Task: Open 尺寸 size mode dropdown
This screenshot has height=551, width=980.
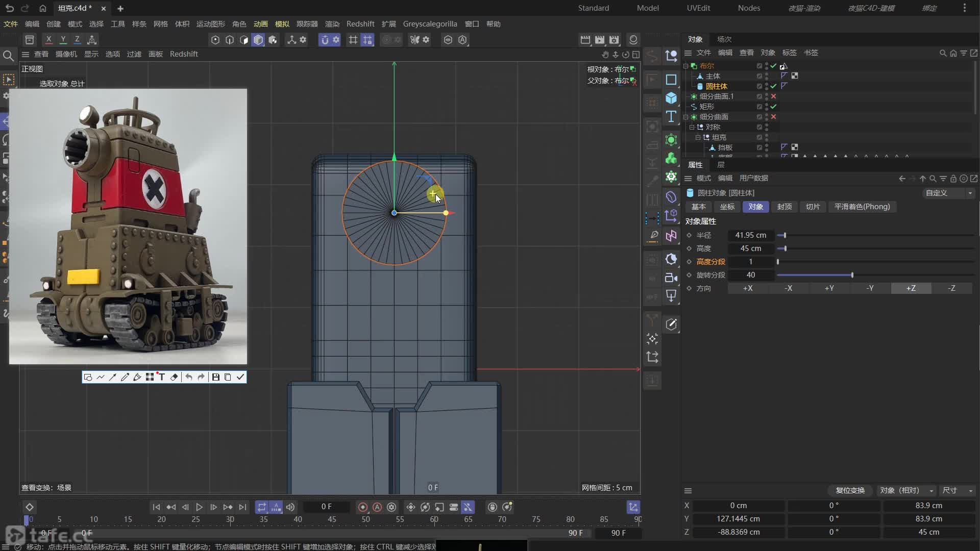Action: pyautogui.click(x=957, y=490)
